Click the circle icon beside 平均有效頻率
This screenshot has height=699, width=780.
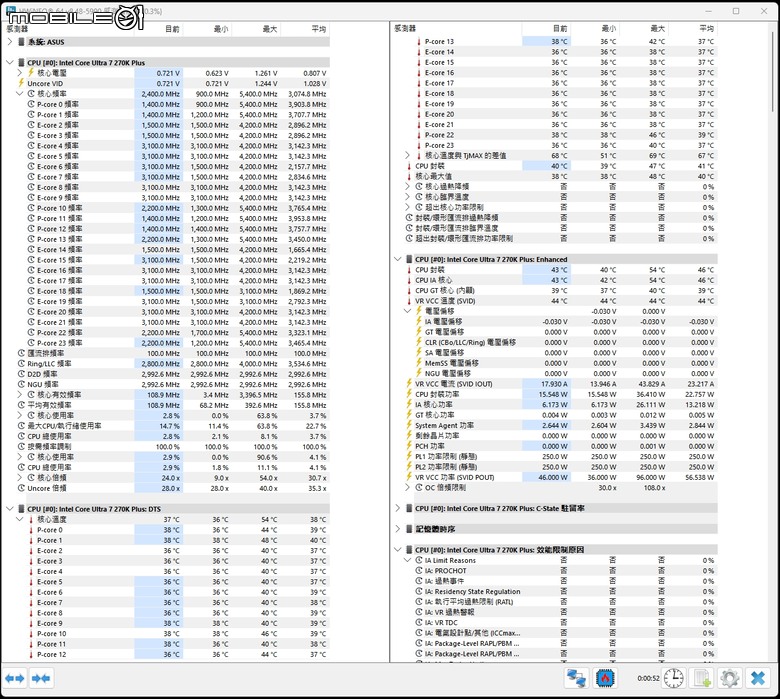pos(21,405)
